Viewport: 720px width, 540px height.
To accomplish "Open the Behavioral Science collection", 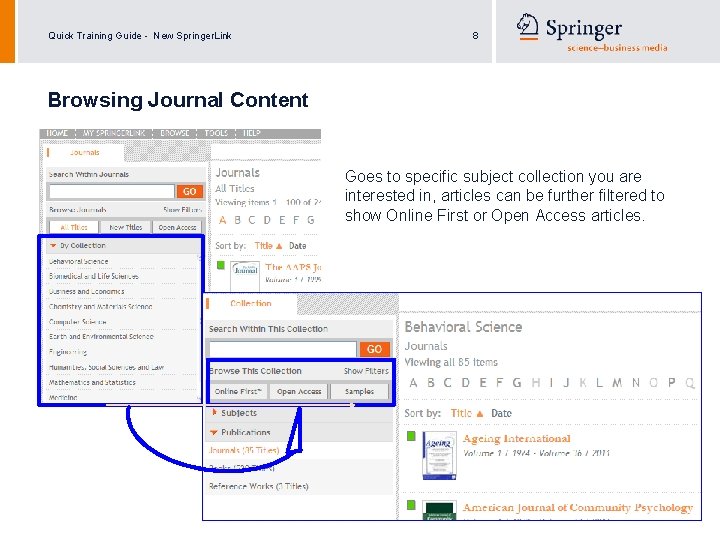I will [79, 261].
